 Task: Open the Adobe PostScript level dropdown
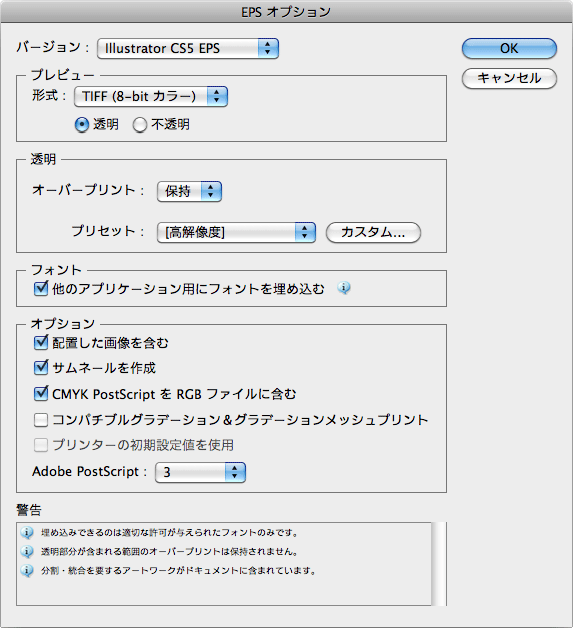pyautogui.click(x=200, y=472)
